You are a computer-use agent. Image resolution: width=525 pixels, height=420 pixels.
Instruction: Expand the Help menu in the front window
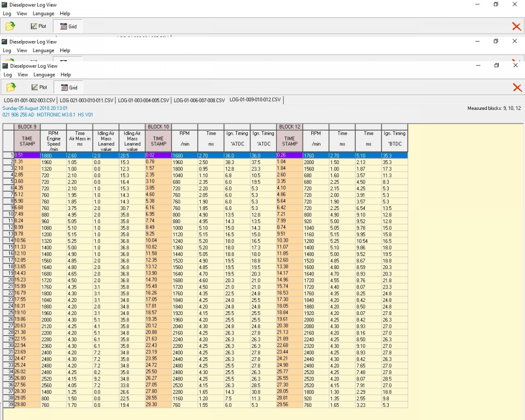[x=66, y=75]
